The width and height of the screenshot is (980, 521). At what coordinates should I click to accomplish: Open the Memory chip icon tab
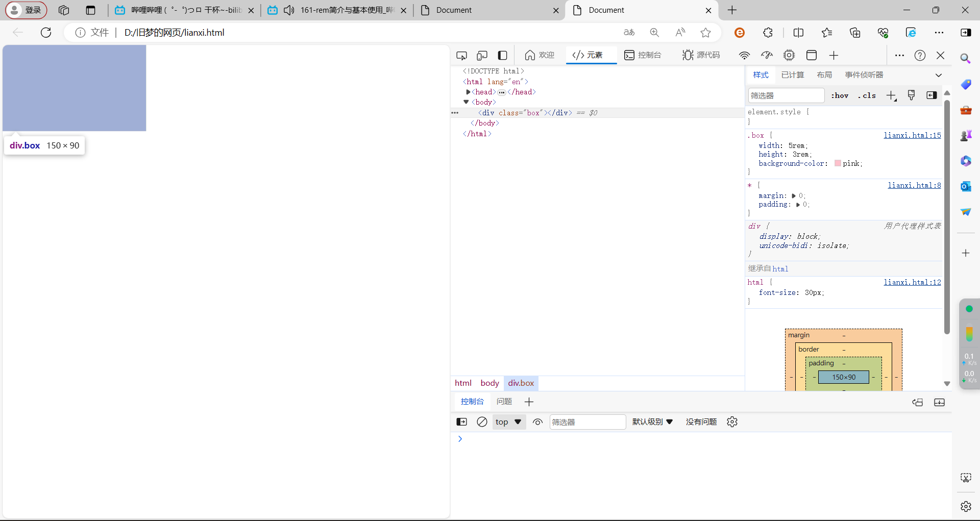click(x=789, y=55)
